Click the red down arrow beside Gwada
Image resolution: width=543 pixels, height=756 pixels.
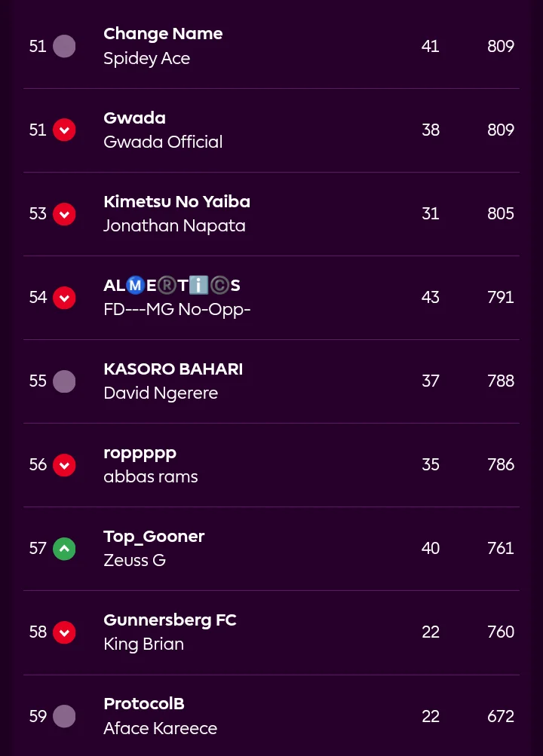pyautogui.click(x=64, y=130)
